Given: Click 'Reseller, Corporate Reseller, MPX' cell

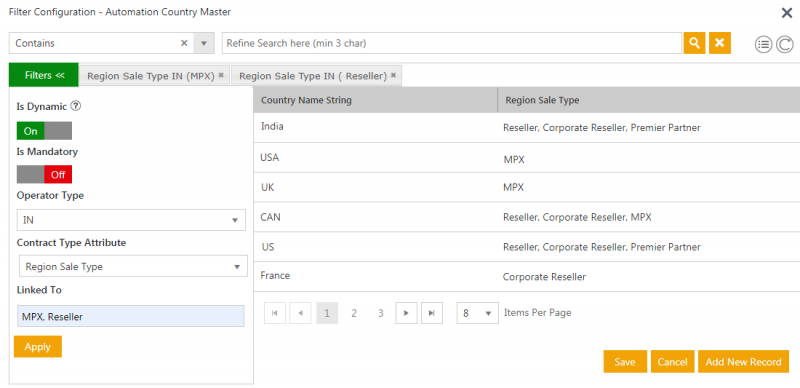Looking at the screenshot, I should click(x=577, y=217).
